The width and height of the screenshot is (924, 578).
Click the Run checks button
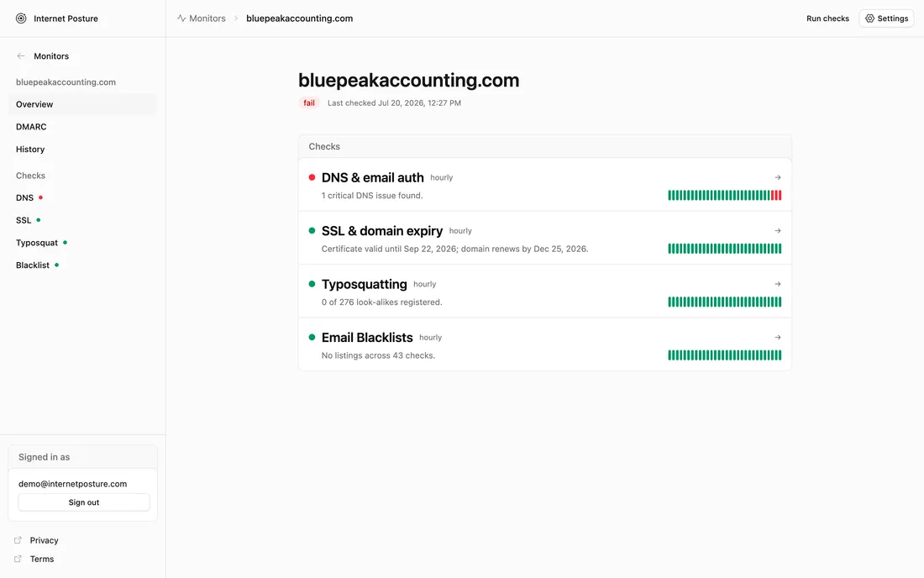pyautogui.click(x=827, y=18)
